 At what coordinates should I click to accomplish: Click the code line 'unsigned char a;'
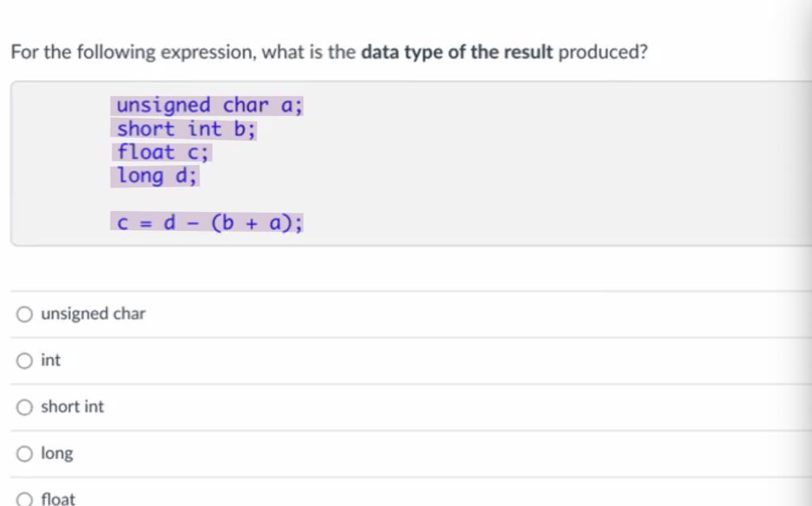[x=208, y=105]
